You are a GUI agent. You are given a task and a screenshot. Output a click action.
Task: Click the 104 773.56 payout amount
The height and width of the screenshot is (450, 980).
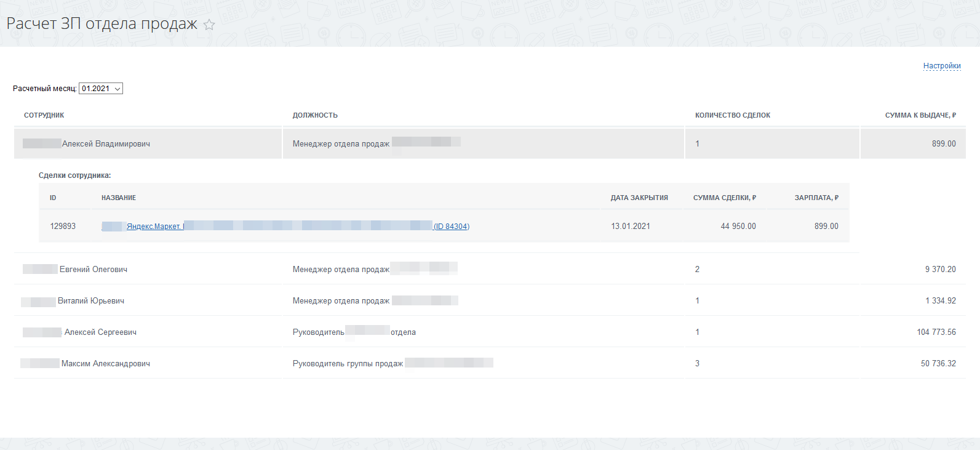point(936,332)
